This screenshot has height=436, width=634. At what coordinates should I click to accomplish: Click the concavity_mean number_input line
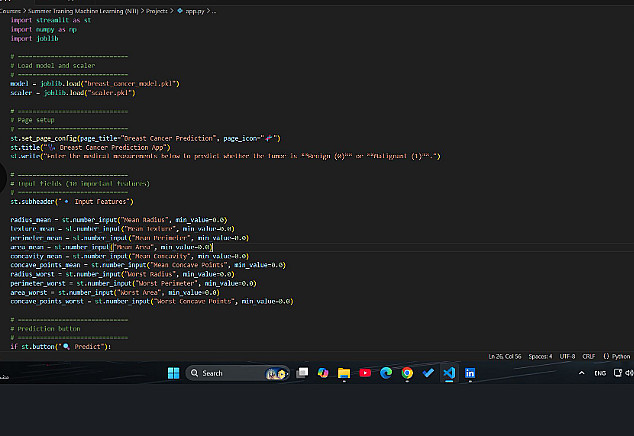(x=130, y=256)
